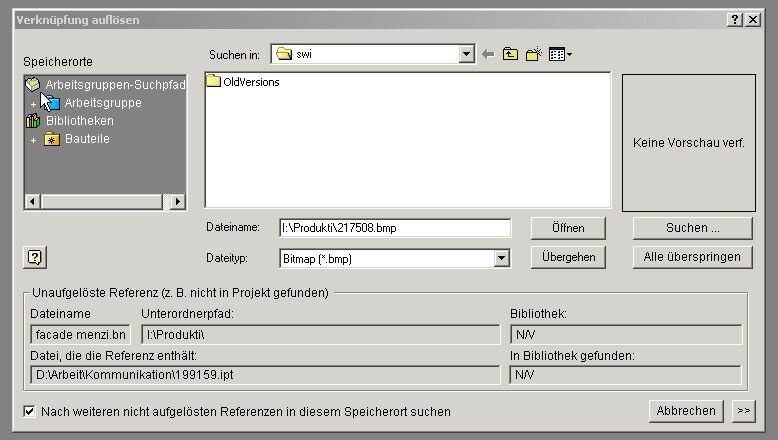This screenshot has height=440, width=778.
Task: Click the facade menzi.bn Dateiname field
Action: point(80,335)
